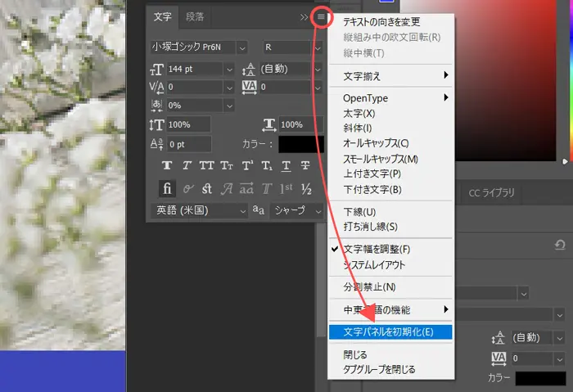This screenshot has width=573, height=392.
Task: Apply the superscript icon
Action: tap(246, 166)
